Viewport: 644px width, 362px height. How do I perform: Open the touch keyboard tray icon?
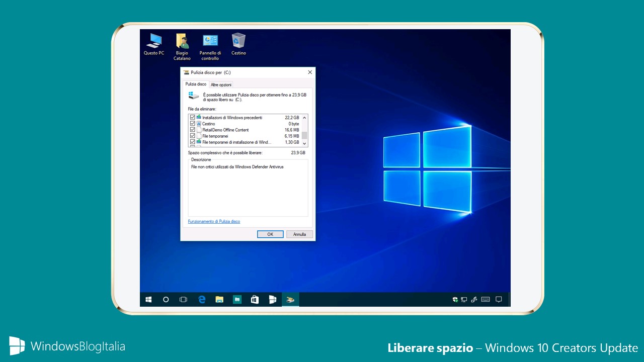tap(486, 300)
